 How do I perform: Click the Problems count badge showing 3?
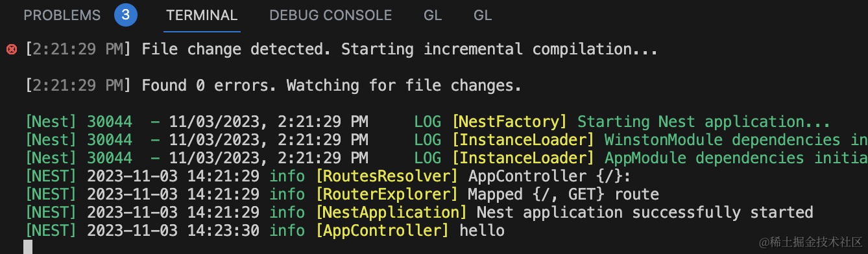[x=126, y=15]
